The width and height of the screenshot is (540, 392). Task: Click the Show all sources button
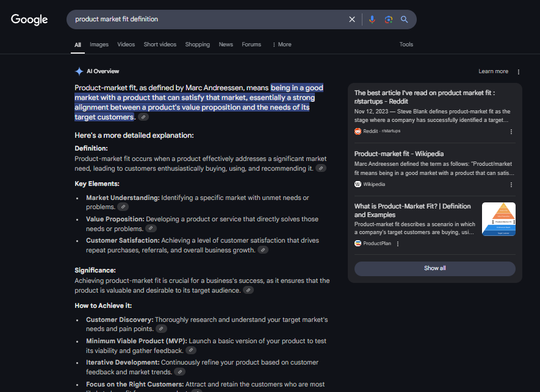pyautogui.click(x=435, y=268)
